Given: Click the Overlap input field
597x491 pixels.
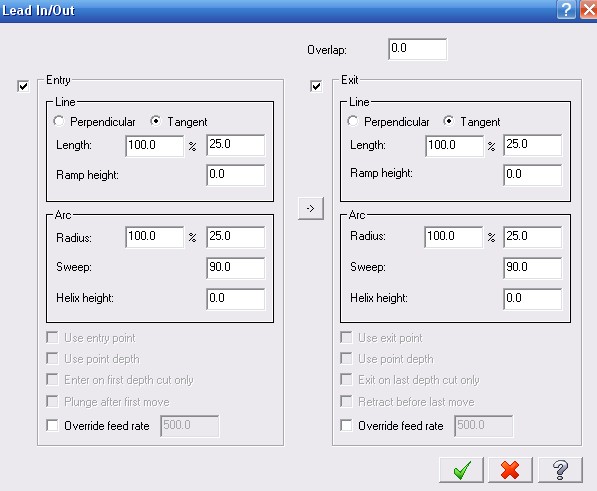Looking at the screenshot, I should tap(418, 49).
